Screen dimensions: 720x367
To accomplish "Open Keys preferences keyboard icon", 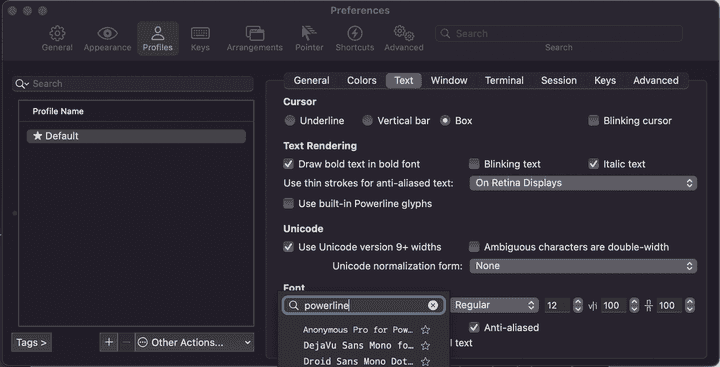I will [200, 34].
